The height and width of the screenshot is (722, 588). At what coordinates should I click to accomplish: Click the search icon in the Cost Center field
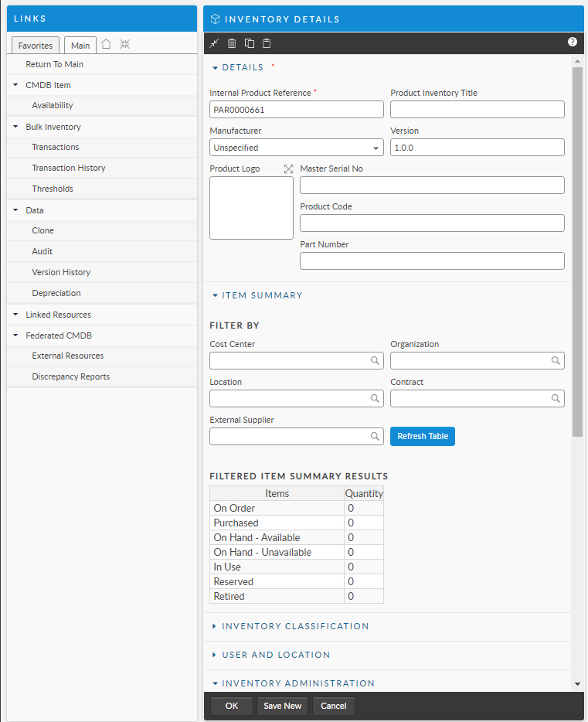tap(375, 361)
